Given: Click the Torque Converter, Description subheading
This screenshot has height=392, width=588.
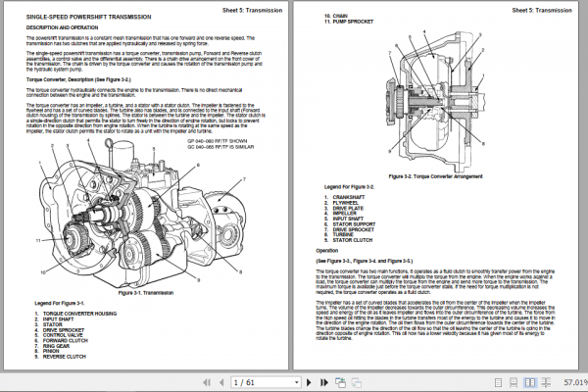Looking at the screenshot, I should [x=78, y=79].
